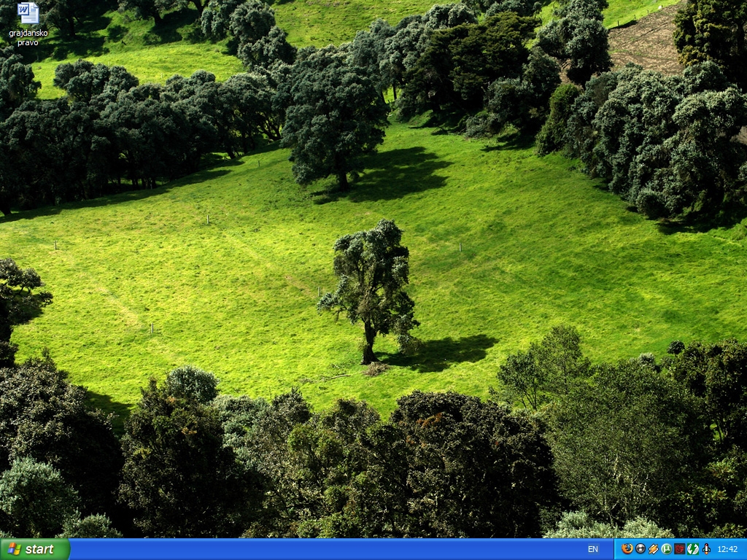
Task: Click the green square arrows tray icon
Action: click(x=693, y=549)
